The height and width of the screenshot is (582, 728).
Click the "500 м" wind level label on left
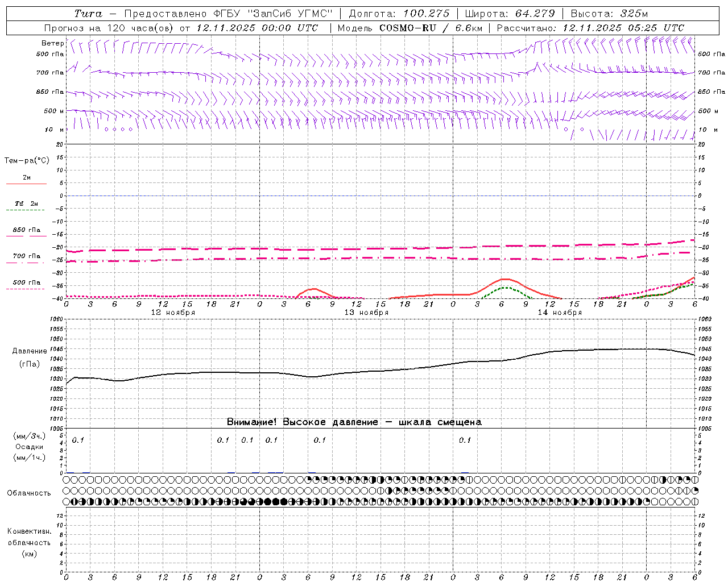[55, 111]
